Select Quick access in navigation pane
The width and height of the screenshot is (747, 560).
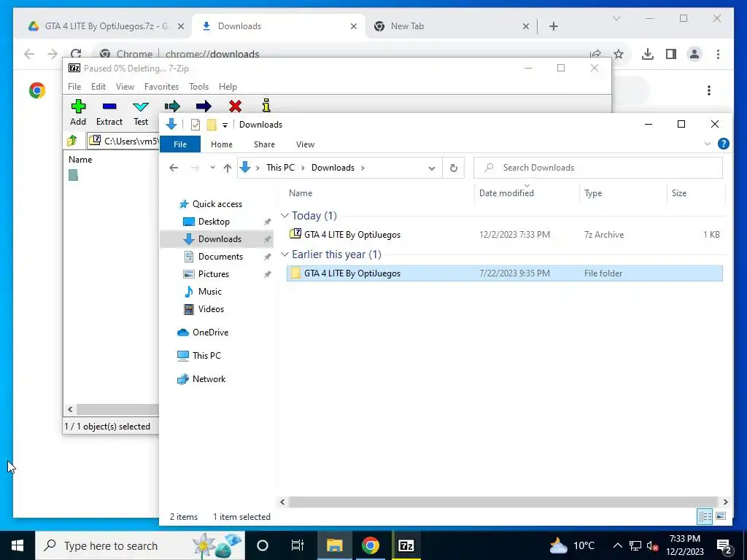pyautogui.click(x=217, y=204)
